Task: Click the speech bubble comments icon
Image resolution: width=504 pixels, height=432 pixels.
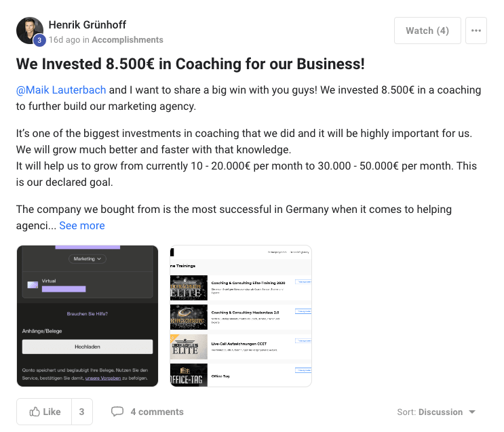Action: pyautogui.click(x=117, y=412)
